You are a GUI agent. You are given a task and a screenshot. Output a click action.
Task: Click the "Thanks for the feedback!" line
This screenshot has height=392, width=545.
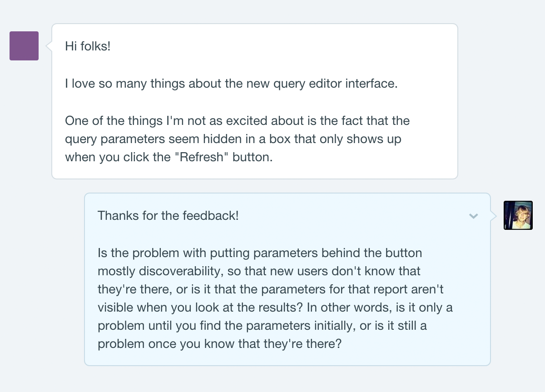(168, 215)
